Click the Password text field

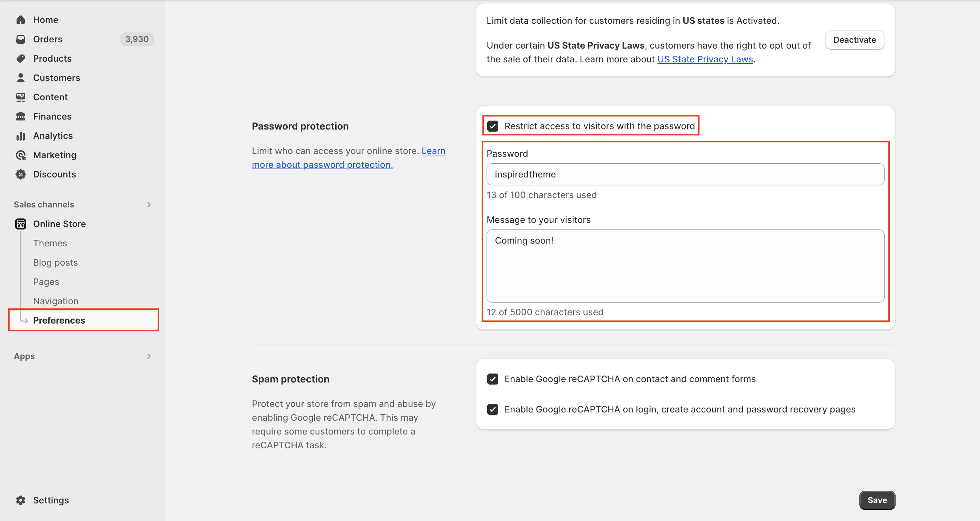pyautogui.click(x=685, y=175)
